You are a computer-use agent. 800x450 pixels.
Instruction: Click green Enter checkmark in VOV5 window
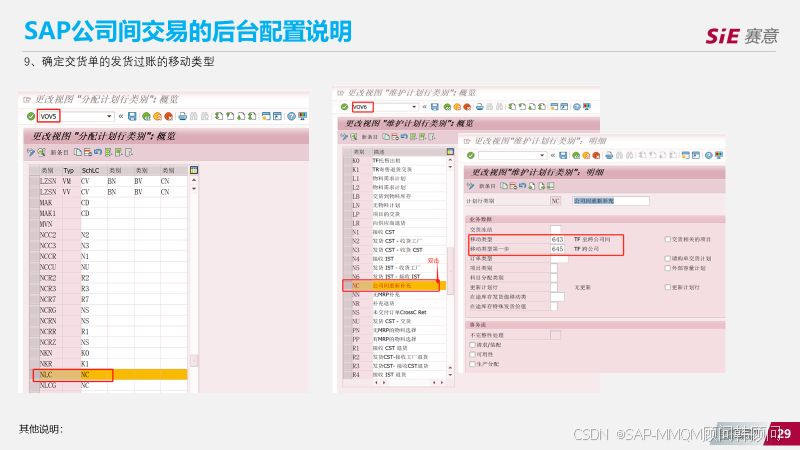[31, 116]
